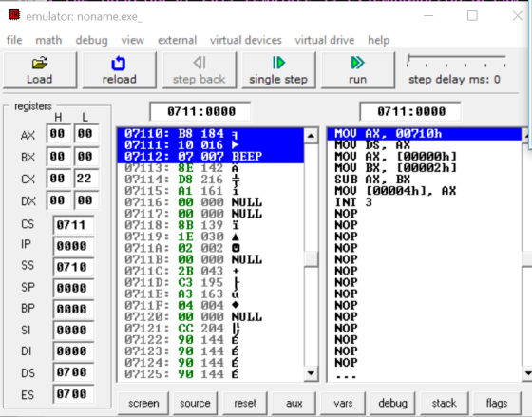Click disassembly list scrollbar down arrow
532x417 pixels.
pos(527,373)
